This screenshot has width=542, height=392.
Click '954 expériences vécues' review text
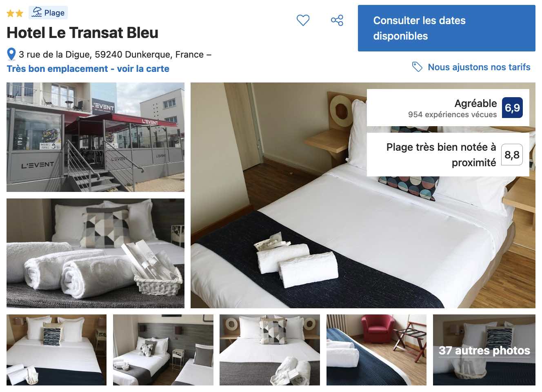[452, 115]
